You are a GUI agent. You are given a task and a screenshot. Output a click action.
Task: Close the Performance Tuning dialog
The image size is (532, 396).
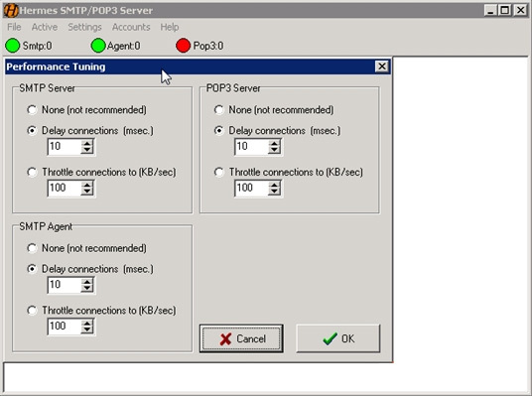point(382,66)
